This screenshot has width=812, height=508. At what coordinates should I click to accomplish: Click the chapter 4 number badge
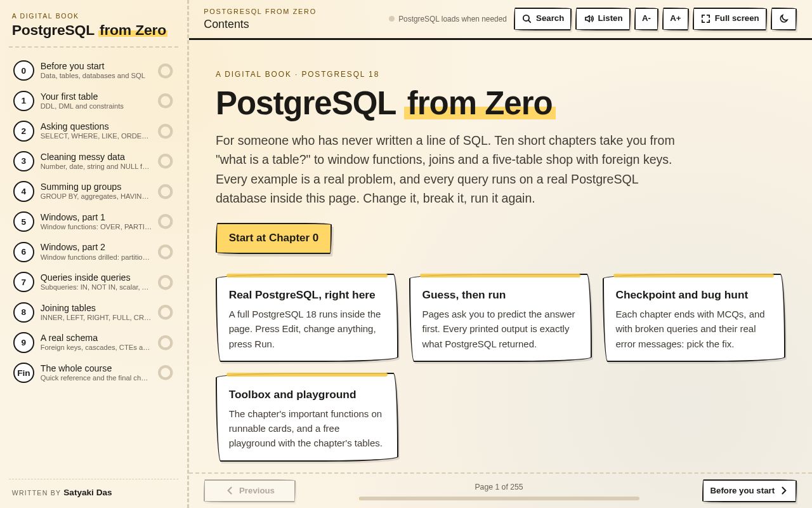[x=23, y=191]
